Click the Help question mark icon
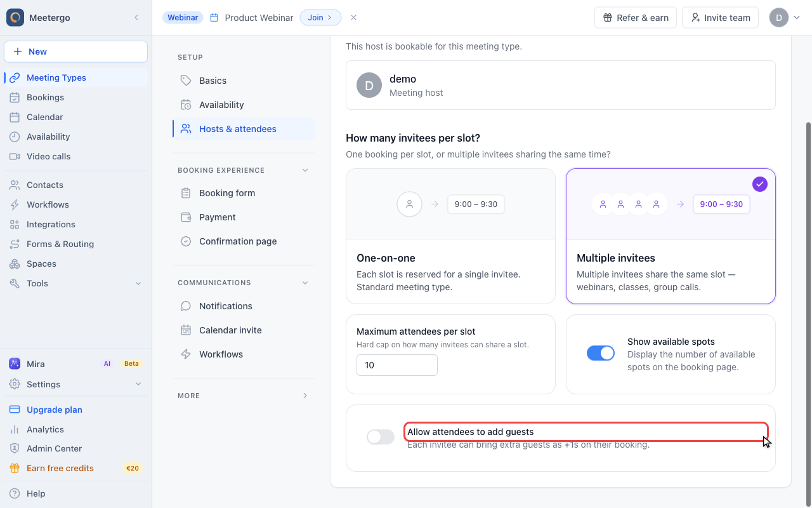812x508 pixels. (15, 493)
